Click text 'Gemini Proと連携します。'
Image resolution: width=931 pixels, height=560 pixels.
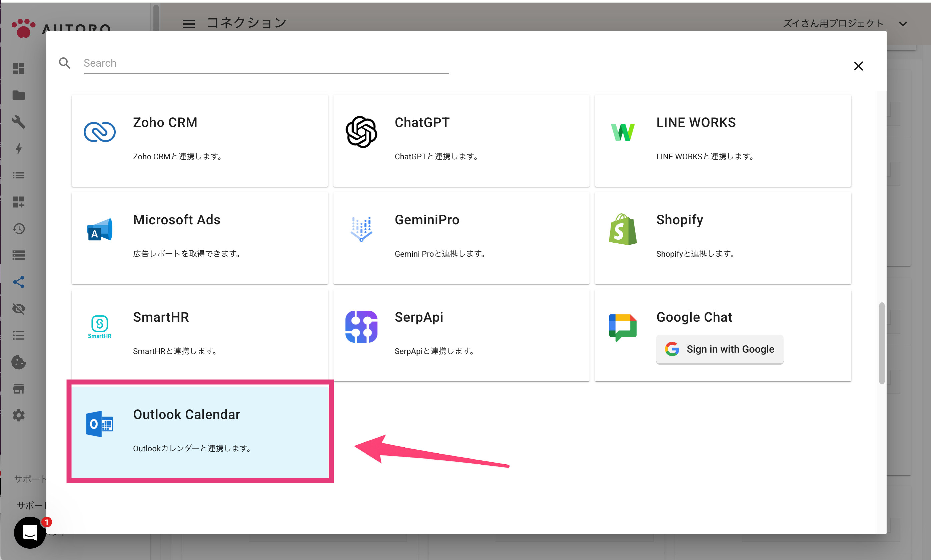click(x=441, y=254)
